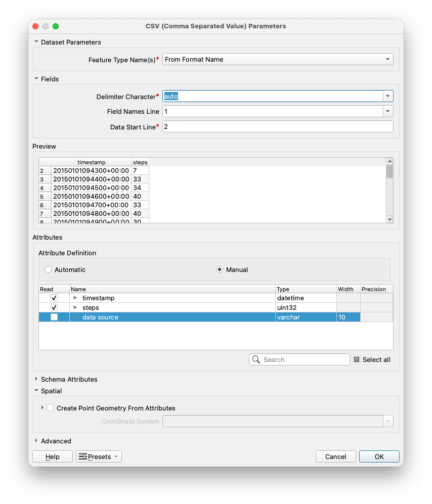
Task: Click preview cell 20150101094300+00:00
Action: [91, 171]
